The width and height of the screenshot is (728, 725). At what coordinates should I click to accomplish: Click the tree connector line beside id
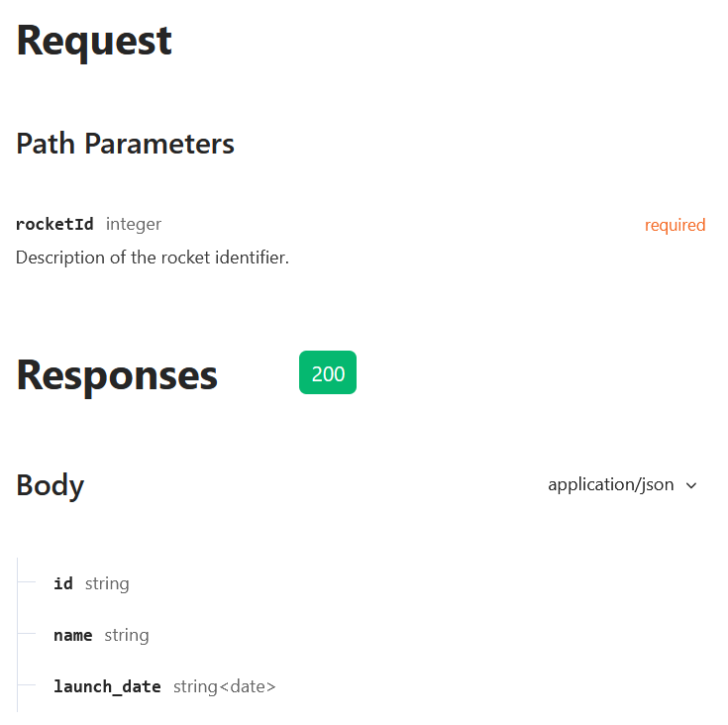coord(27,581)
